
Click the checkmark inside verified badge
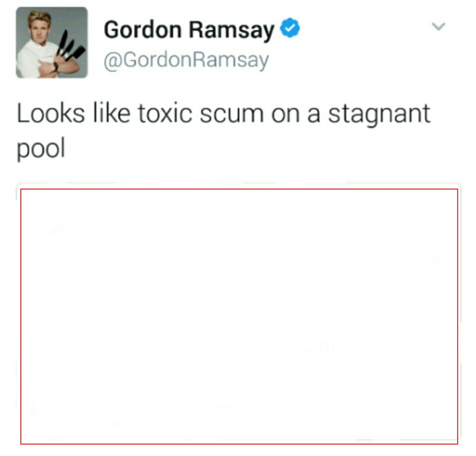(290, 28)
